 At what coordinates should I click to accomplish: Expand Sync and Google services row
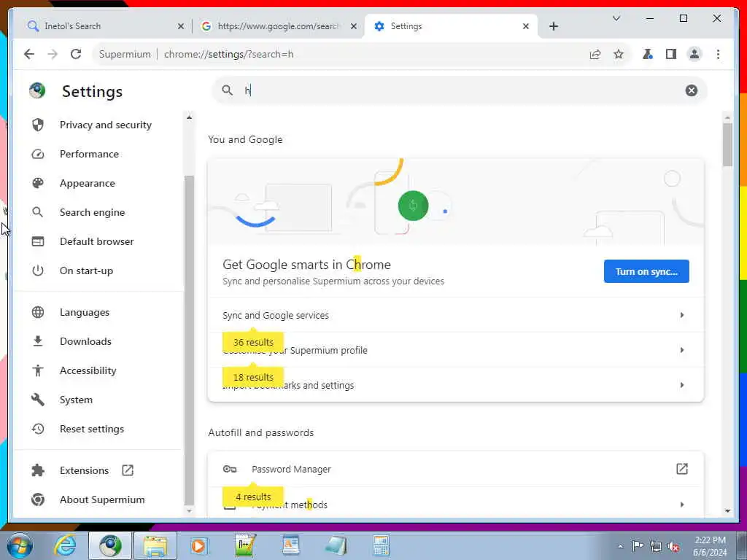pos(455,315)
